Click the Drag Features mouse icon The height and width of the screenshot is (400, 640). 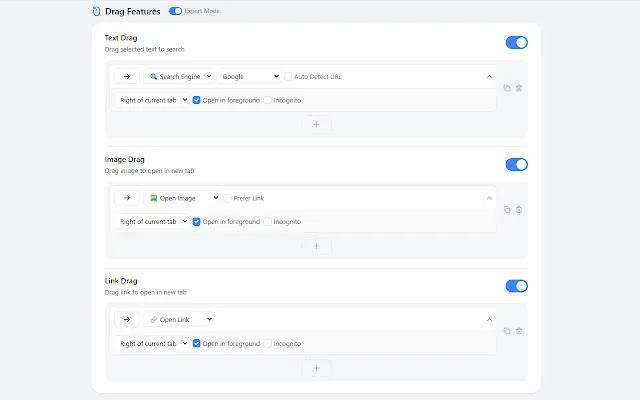[x=96, y=11]
